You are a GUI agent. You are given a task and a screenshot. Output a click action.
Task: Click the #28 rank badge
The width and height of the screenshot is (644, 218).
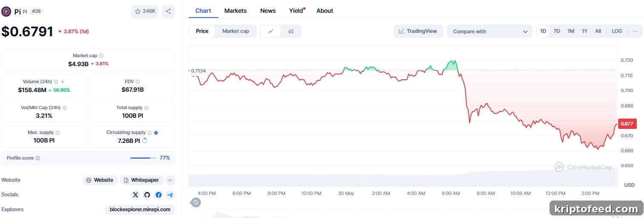(x=36, y=12)
